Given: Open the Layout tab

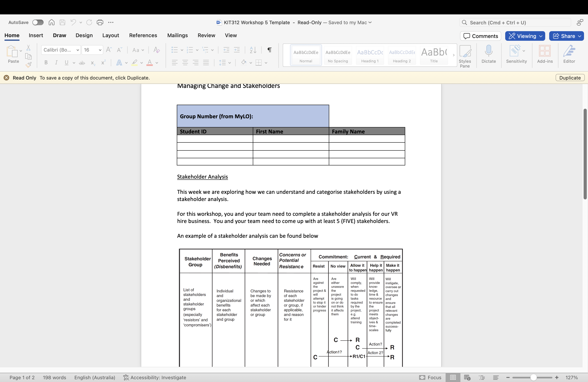Looking at the screenshot, I should [110, 35].
